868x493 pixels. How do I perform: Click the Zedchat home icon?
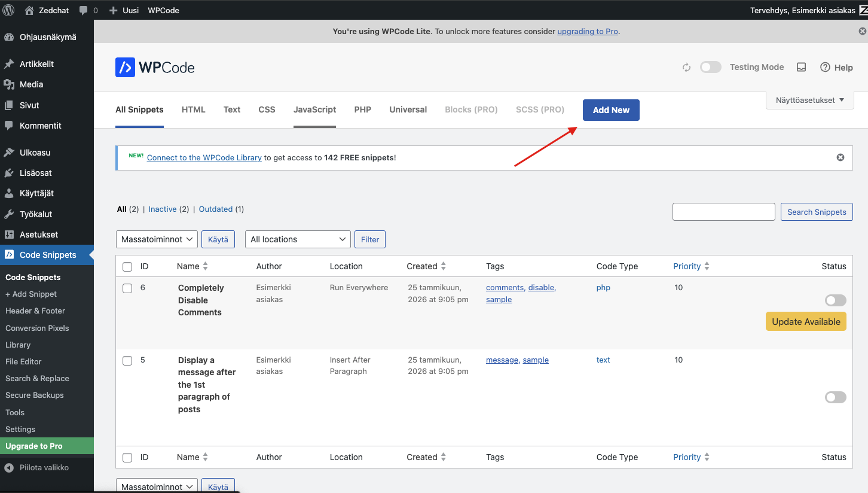(x=29, y=10)
